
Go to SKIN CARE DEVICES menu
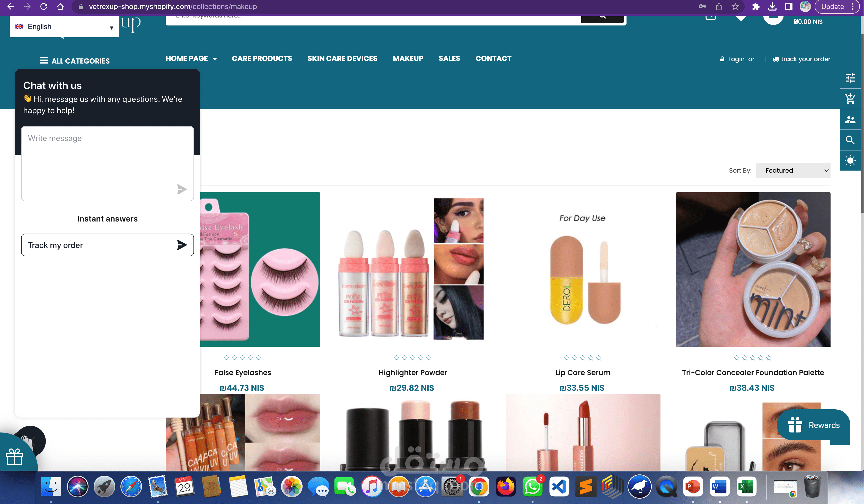(342, 59)
